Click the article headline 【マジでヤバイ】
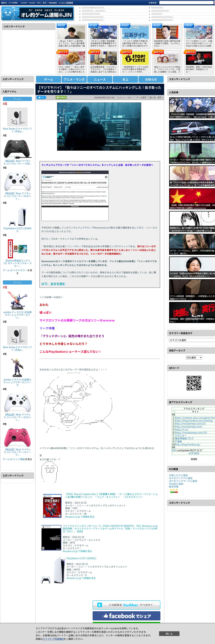 pyautogui.click(x=99, y=89)
